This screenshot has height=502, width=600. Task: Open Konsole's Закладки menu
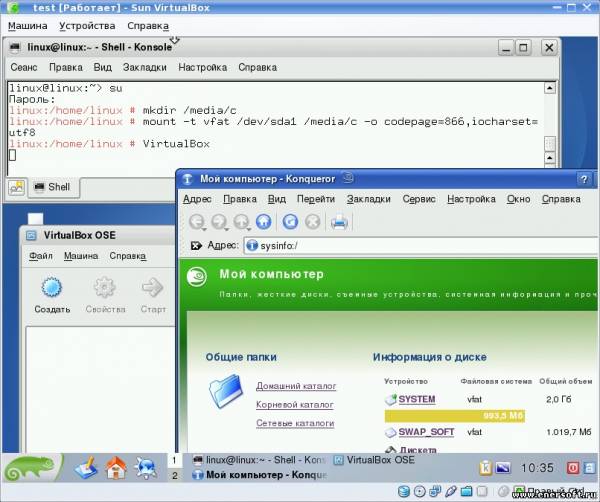click(145, 67)
